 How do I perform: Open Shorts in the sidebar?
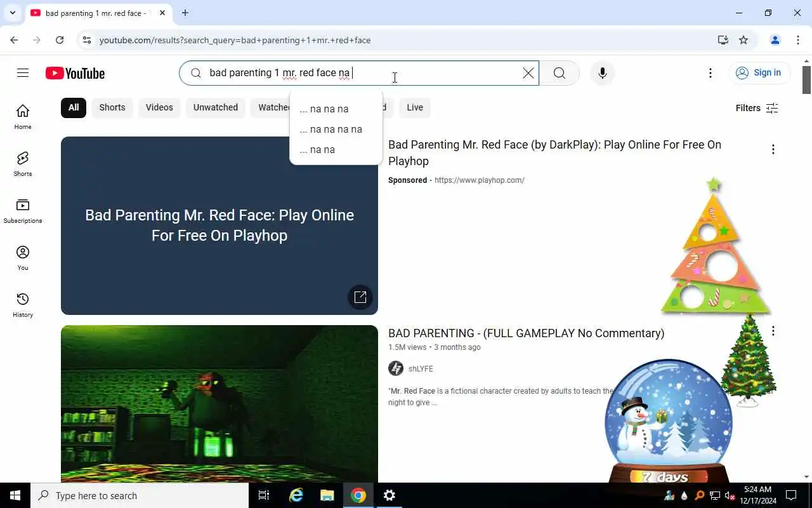[x=23, y=164]
